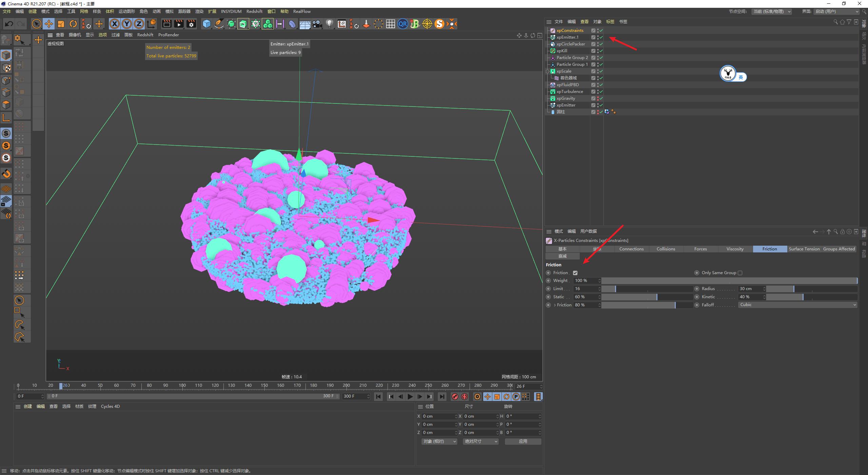Select the Move tool in the toolbar
The image size is (868, 475).
(x=48, y=24)
